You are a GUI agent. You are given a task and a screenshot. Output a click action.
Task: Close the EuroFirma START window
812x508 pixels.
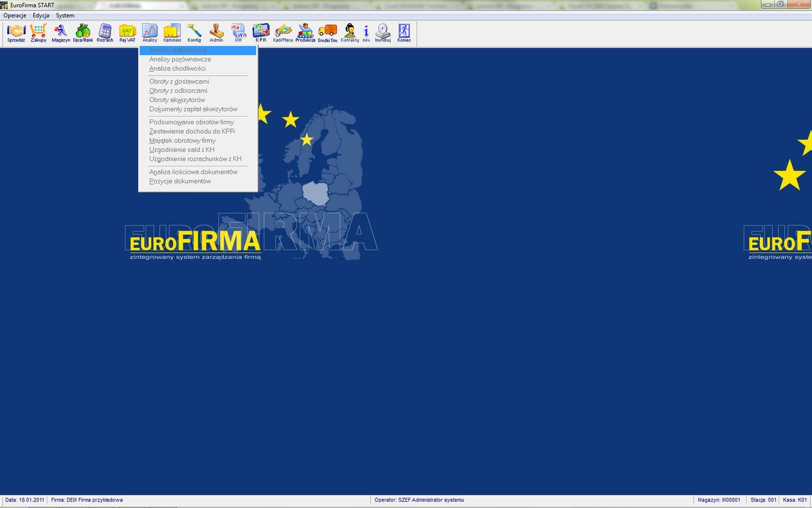(x=799, y=4)
